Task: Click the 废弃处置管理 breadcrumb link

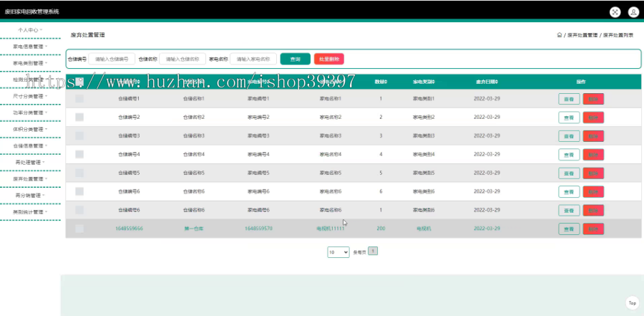Action: (x=582, y=35)
